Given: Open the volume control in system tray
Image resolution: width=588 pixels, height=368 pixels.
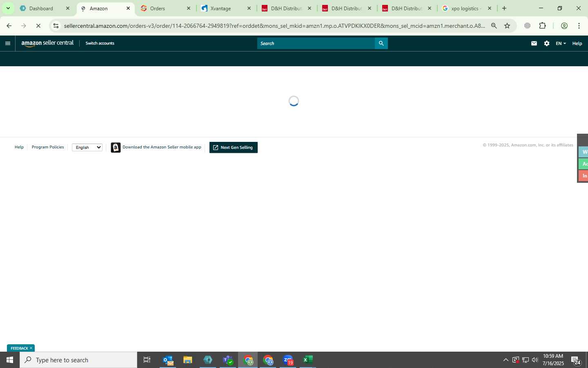Looking at the screenshot, I should (x=535, y=360).
